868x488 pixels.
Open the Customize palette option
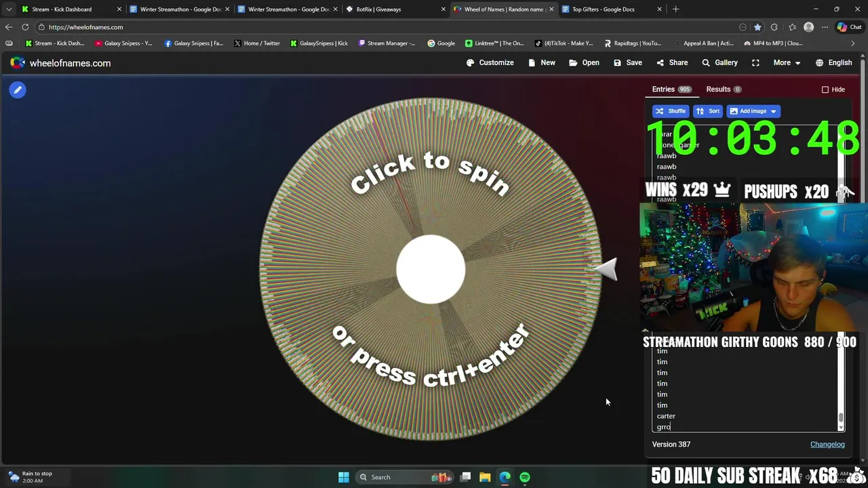coord(490,62)
